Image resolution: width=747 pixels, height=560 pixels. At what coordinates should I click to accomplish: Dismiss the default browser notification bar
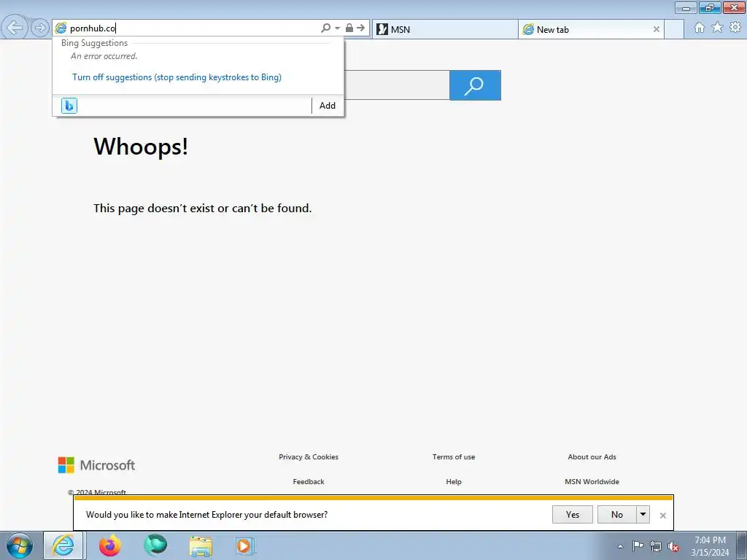[x=662, y=516]
